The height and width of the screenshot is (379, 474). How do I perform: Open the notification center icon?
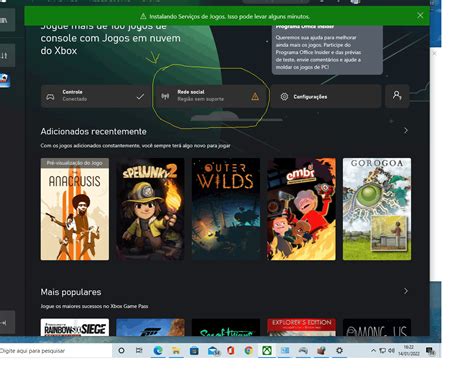pos(430,351)
